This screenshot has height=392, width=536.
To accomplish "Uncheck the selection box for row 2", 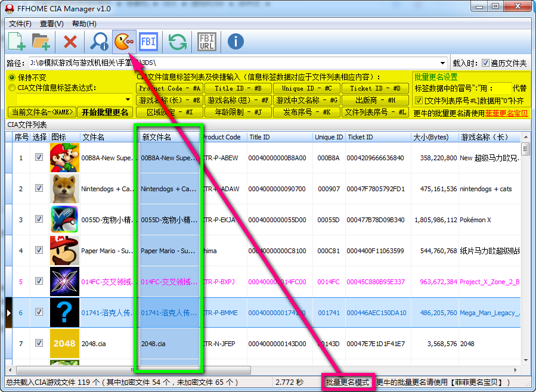I will (39, 188).
